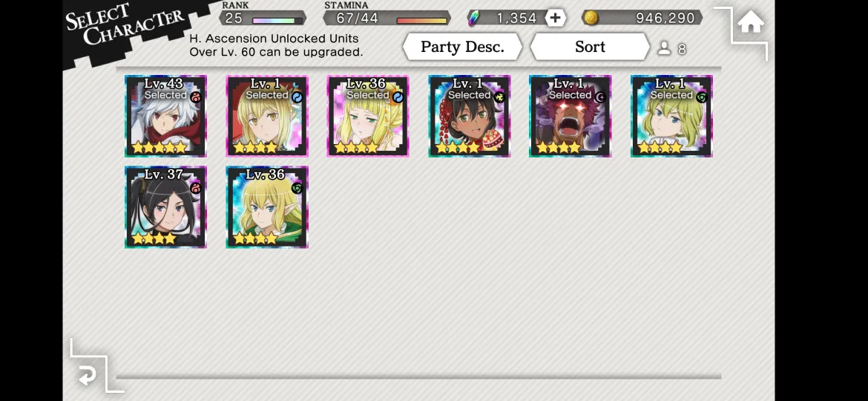Tap wind element icon on Lv. 36 elf card
The width and height of the screenshot is (868, 401).
pyautogui.click(x=296, y=189)
